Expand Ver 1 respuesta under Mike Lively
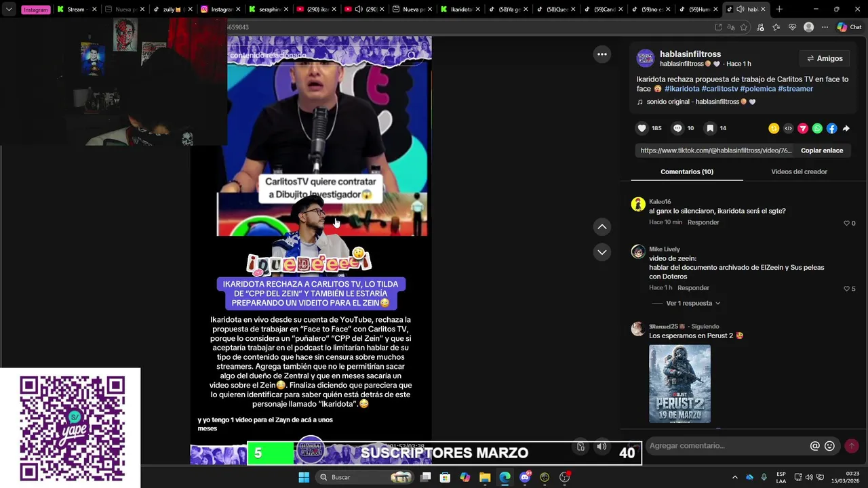 [x=693, y=304]
